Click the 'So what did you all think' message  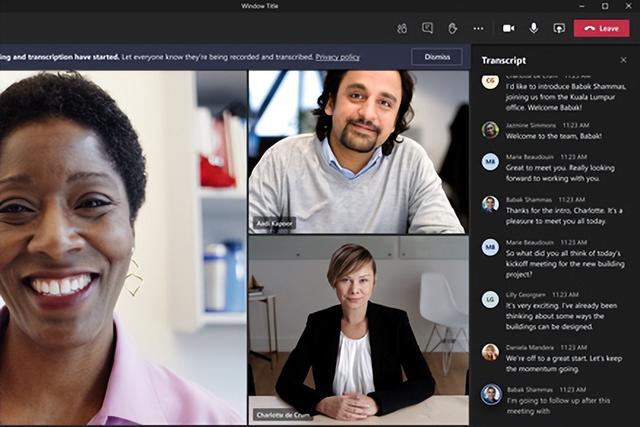565,264
